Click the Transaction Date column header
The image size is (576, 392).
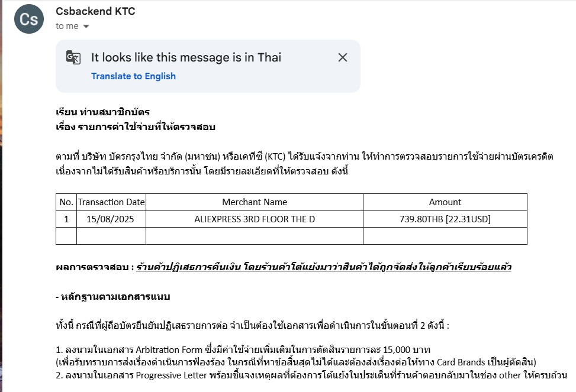(111, 202)
